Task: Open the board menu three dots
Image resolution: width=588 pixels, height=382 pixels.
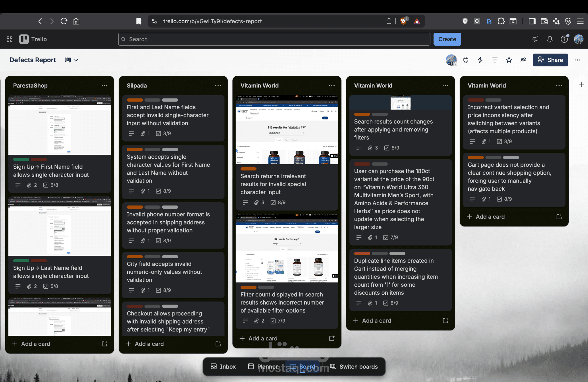Action: click(x=577, y=60)
